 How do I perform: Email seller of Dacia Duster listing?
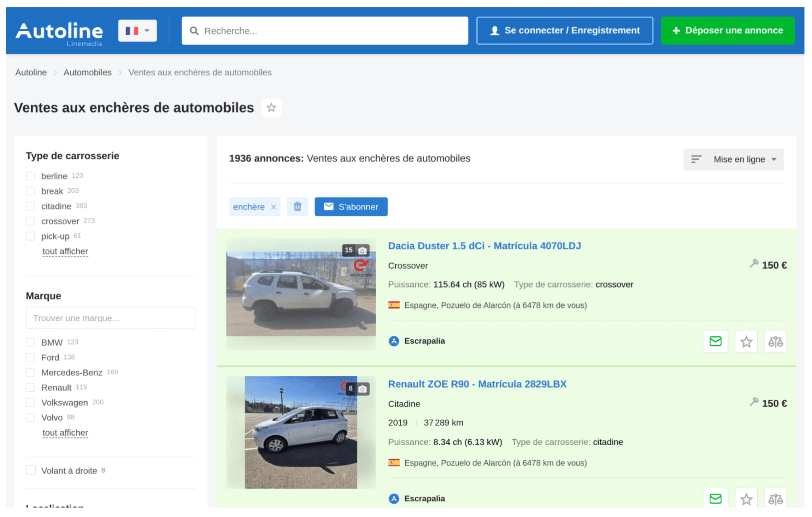tap(715, 341)
